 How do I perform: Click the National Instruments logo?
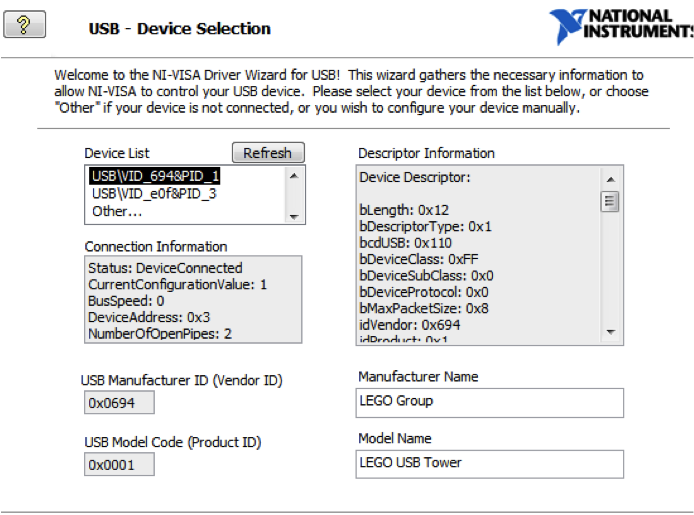[621, 27]
